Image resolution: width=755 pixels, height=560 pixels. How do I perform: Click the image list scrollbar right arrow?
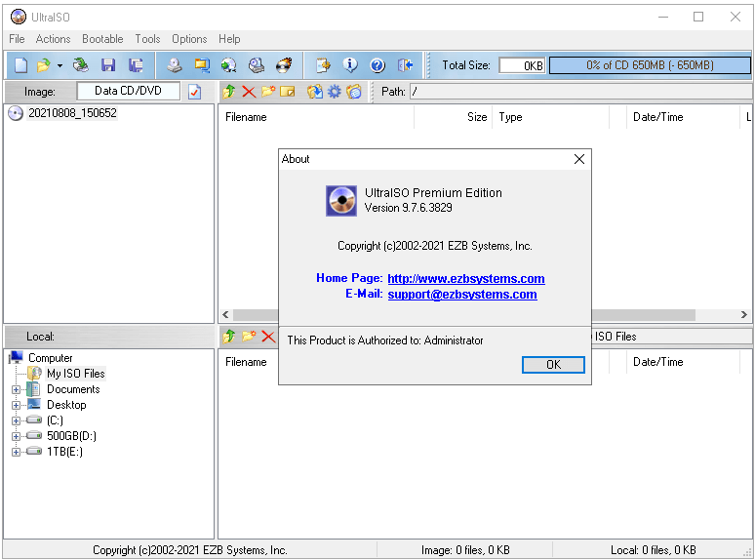[x=744, y=314]
